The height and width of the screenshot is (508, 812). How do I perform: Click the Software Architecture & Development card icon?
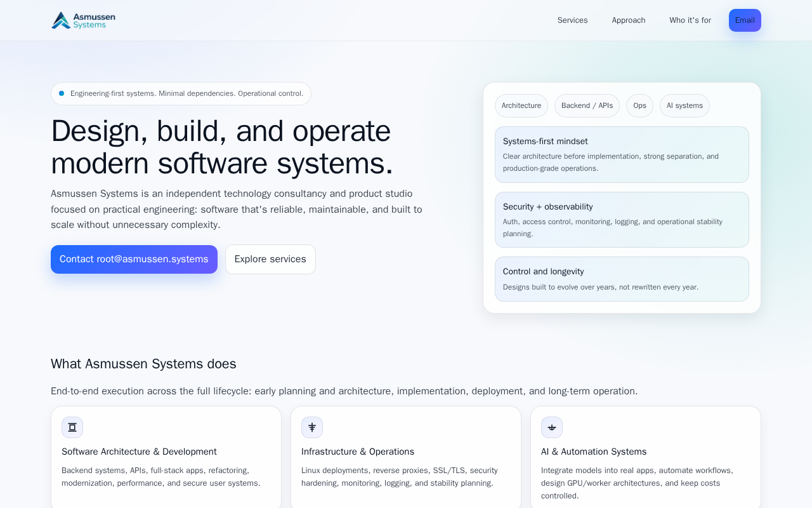[72, 427]
